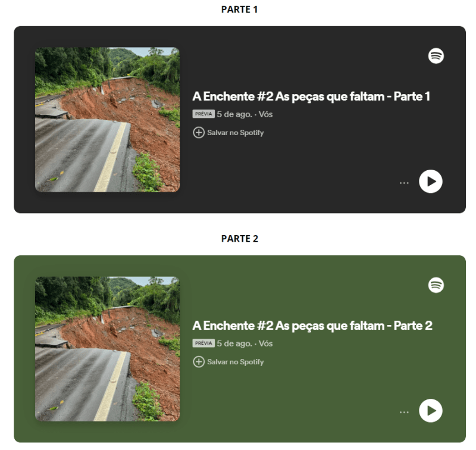
Task: Click the PARTE 2 heading
Action: click(240, 239)
